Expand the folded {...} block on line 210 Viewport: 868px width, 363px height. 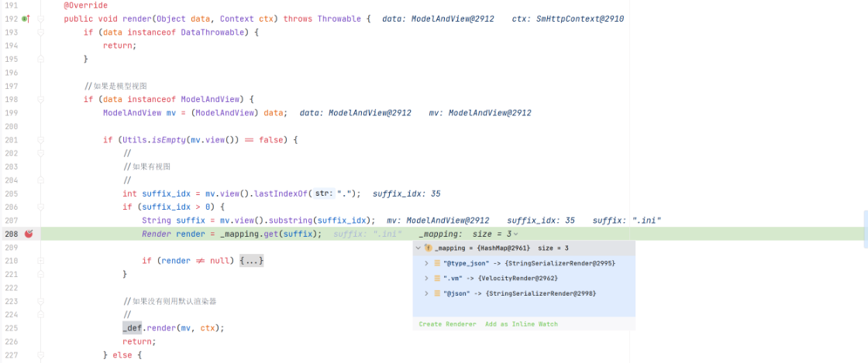tap(251, 260)
